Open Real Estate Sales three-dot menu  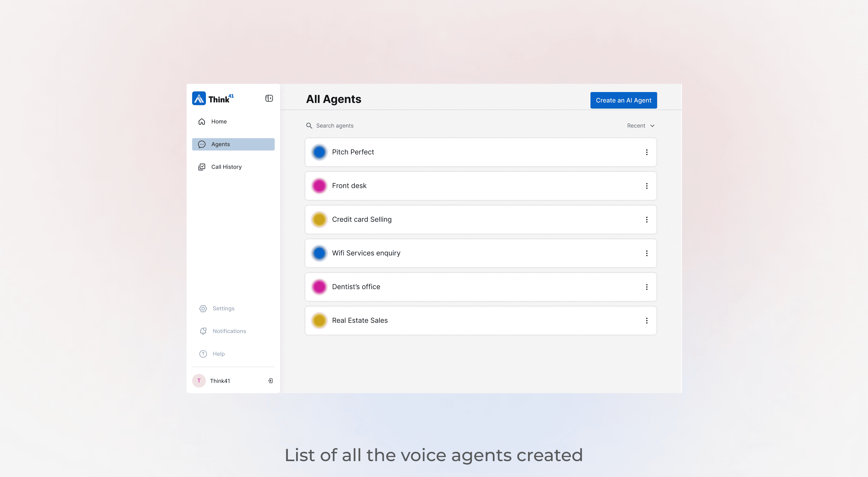pos(647,320)
